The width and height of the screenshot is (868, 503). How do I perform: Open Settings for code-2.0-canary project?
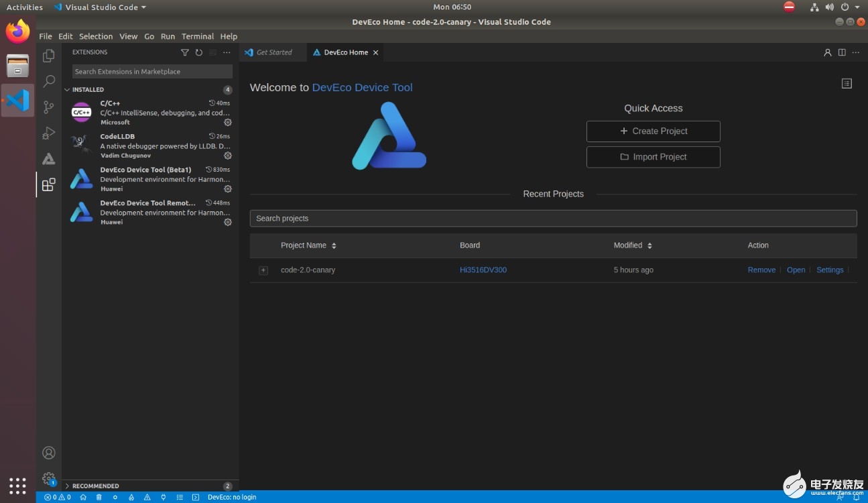[x=830, y=270]
